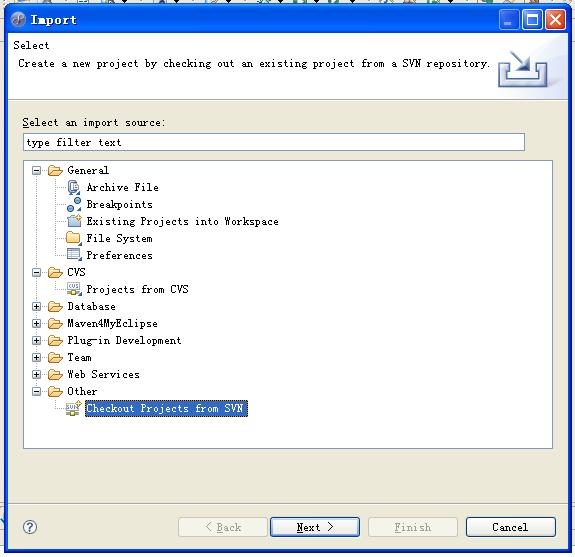Click the Archive File import icon
The width and height of the screenshot is (575, 557).
(74, 187)
